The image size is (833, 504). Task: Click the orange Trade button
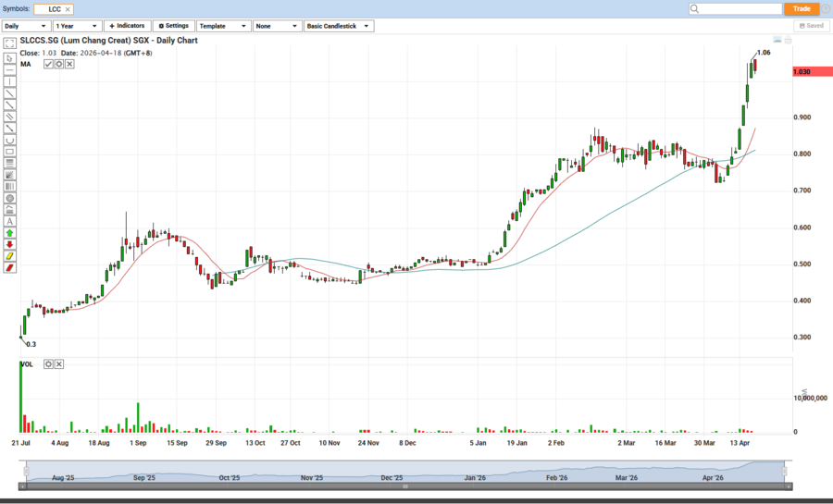coord(802,8)
